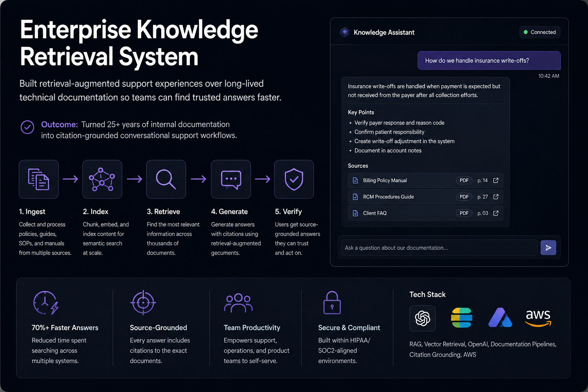Image resolution: width=588 pixels, height=392 pixels.
Task: Open the Client FAQ source
Action: tap(425, 213)
